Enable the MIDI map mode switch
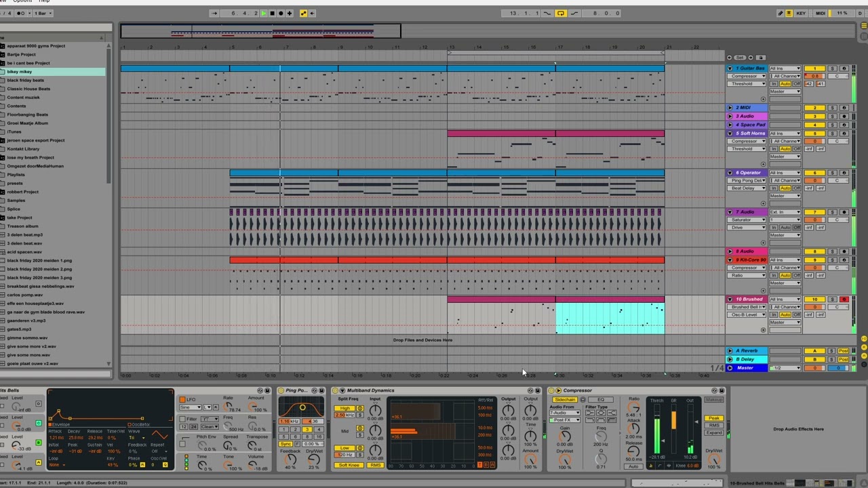Image resolution: width=868 pixels, height=488 pixels. (x=821, y=13)
